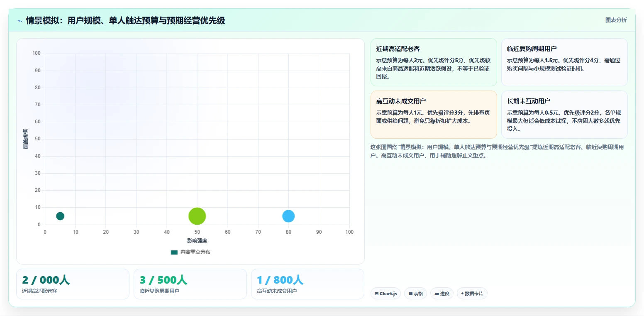
Task: Select the 表格 tag chip
Action: click(x=416, y=294)
